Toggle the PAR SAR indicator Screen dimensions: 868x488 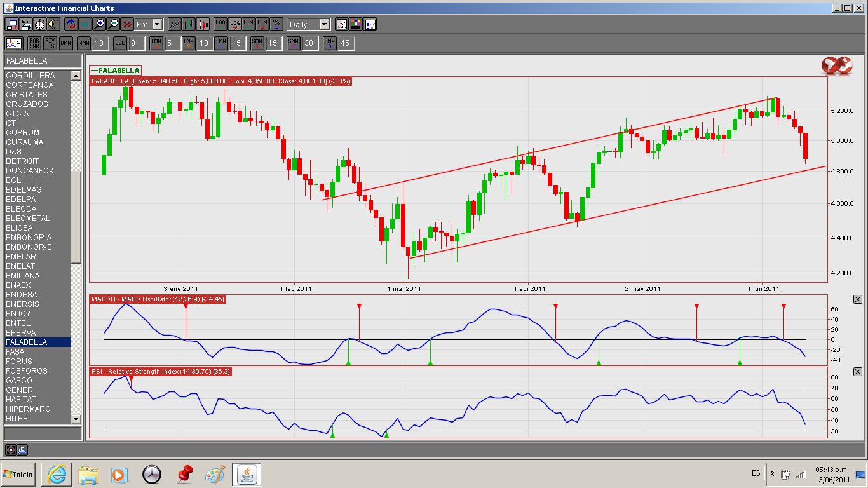pyautogui.click(x=34, y=43)
